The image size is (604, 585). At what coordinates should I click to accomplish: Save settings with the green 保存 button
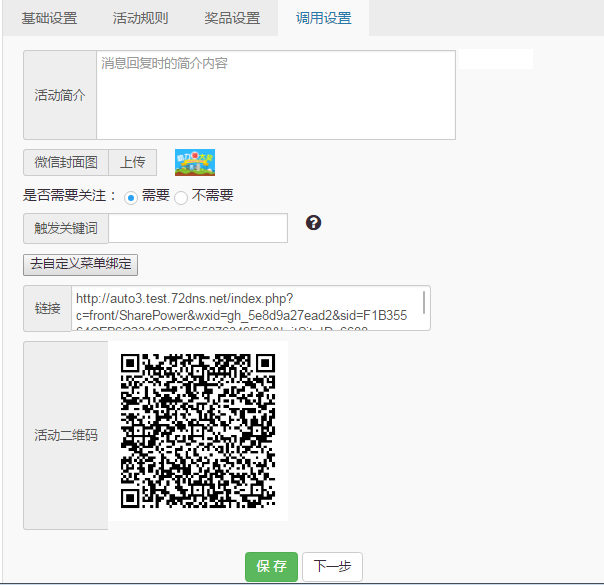tap(271, 566)
